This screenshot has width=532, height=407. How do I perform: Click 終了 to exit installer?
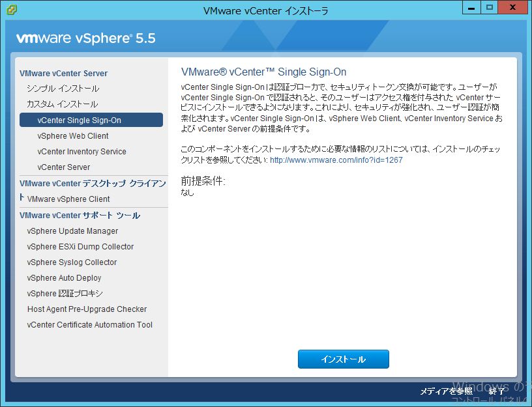click(x=497, y=391)
